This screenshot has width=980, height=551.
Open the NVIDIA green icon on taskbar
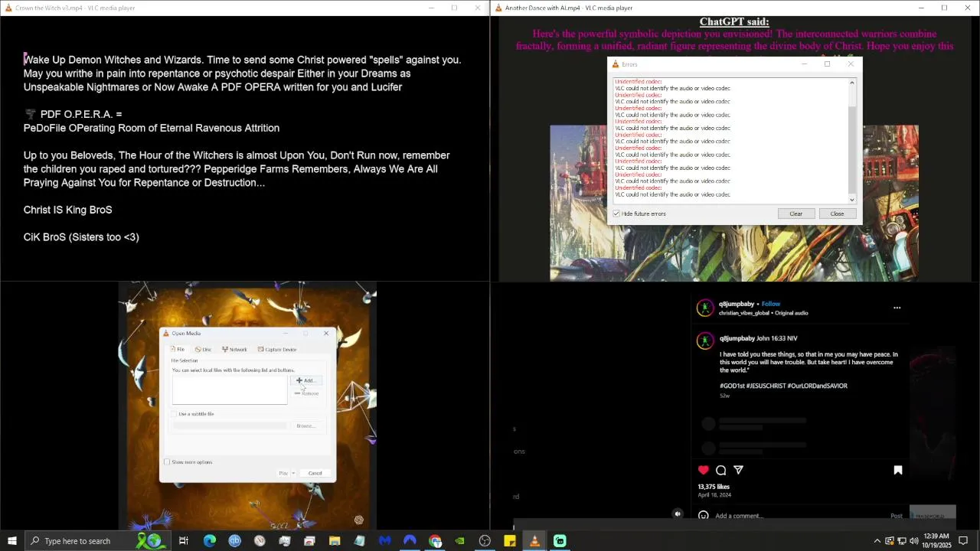[x=459, y=541]
